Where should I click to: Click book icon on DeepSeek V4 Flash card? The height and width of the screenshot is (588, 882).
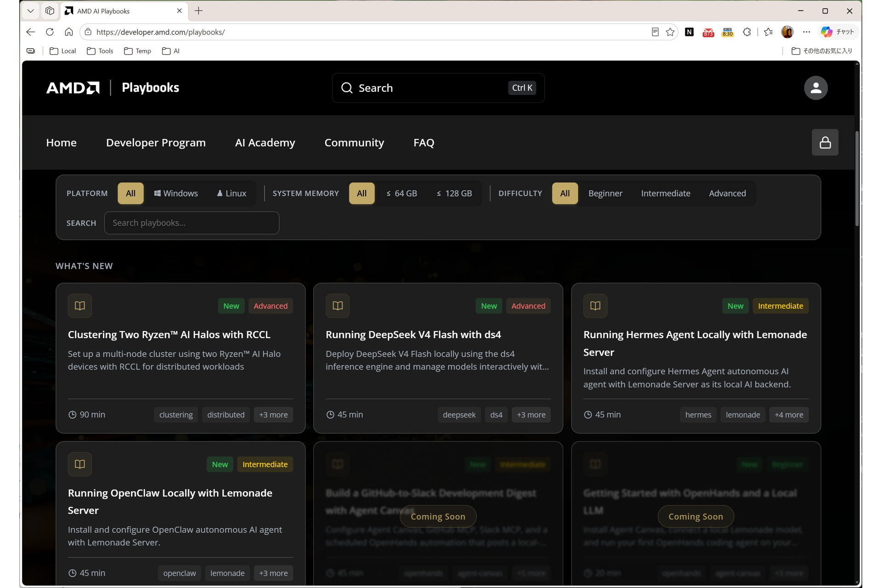338,306
